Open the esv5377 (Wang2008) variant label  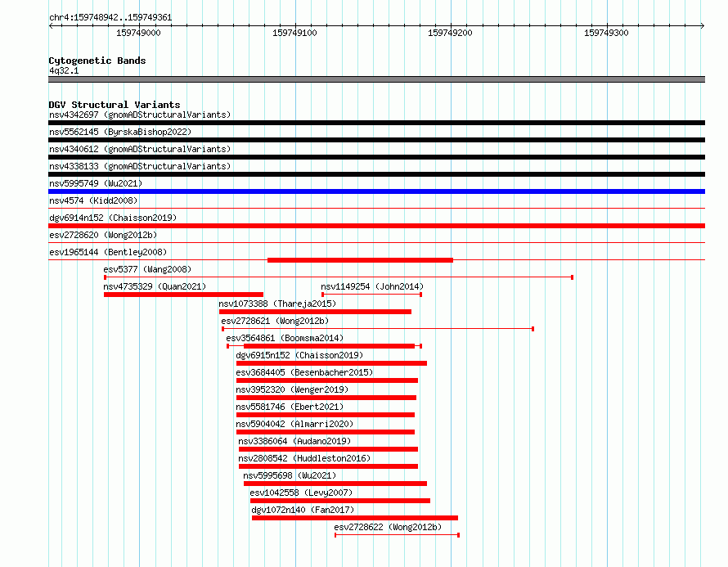tap(147, 269)
